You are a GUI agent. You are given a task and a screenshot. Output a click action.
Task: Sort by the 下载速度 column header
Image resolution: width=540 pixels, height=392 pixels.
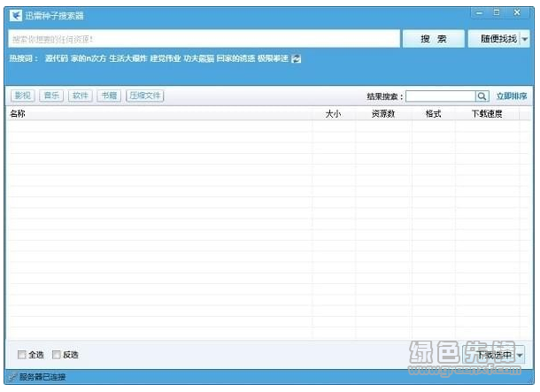point(487,113)
